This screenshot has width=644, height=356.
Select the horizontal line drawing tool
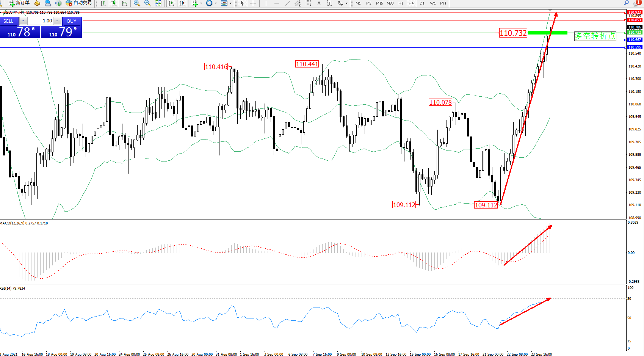(277, 3)
